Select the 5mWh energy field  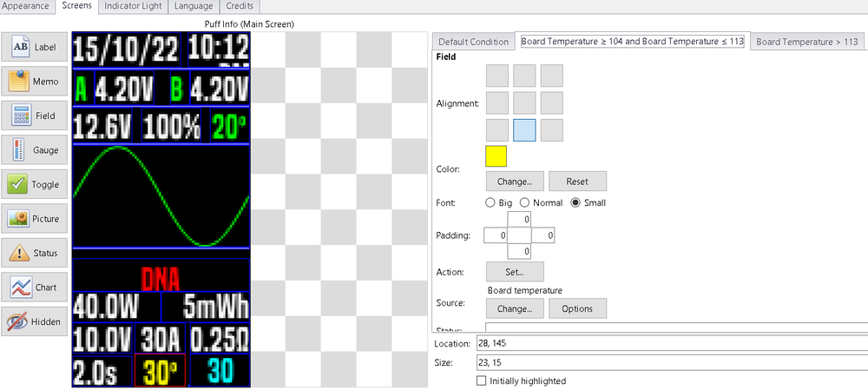(206, 307)
